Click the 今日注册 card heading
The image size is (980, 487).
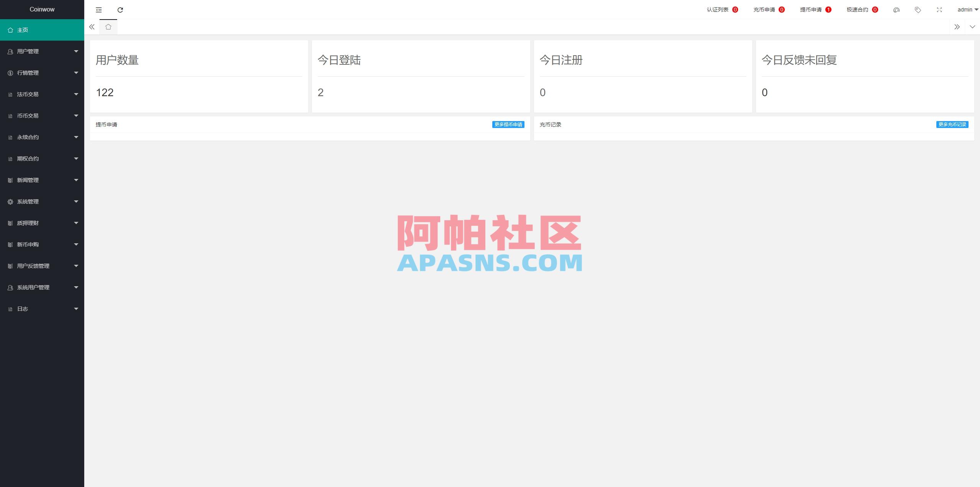click(561, 60)
